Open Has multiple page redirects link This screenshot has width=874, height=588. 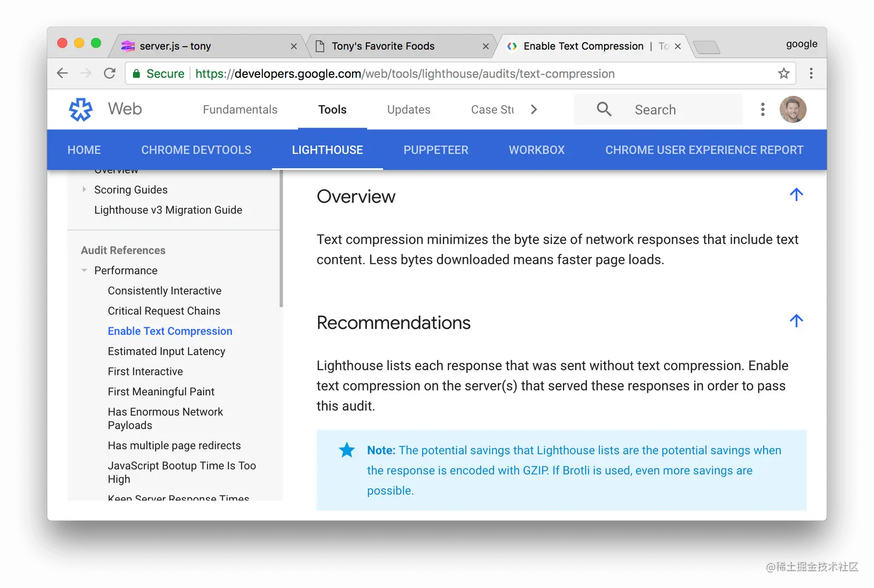(x=174, y=446)
